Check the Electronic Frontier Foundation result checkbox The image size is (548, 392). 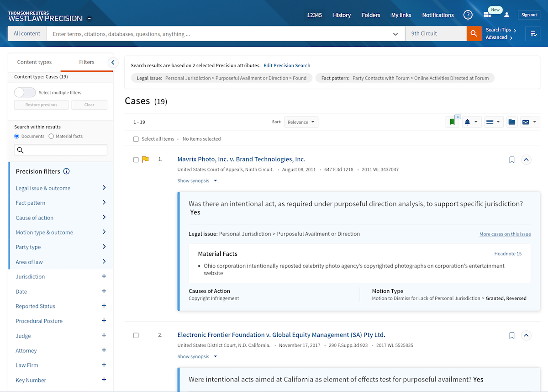tap(136, 335)
